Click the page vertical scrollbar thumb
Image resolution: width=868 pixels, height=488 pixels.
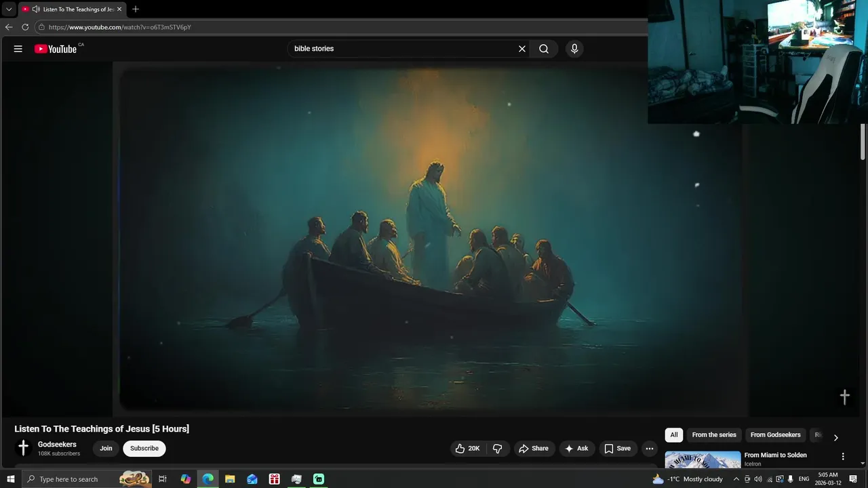[863, 142]
